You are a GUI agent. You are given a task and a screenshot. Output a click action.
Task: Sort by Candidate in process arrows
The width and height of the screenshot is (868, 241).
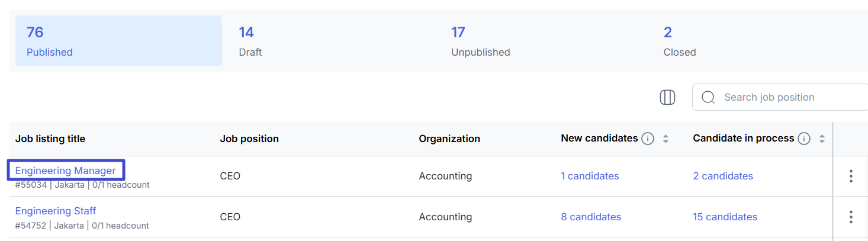(x=822, y=139)
